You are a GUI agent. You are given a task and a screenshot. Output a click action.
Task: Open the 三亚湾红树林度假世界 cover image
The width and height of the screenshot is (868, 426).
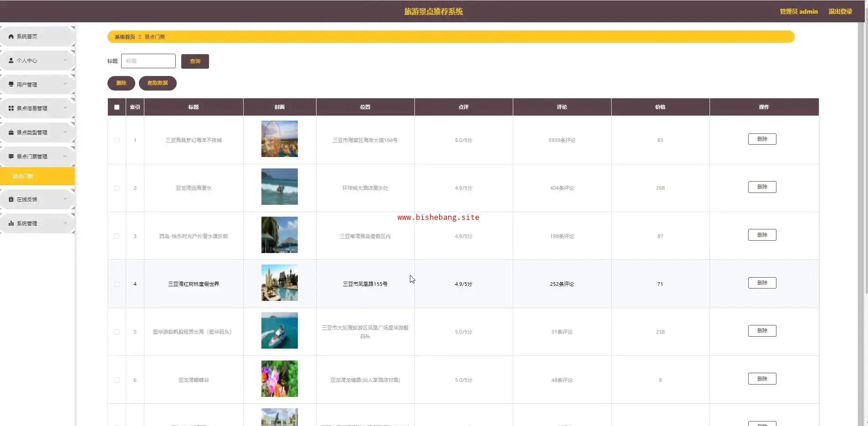click(280, 283)
